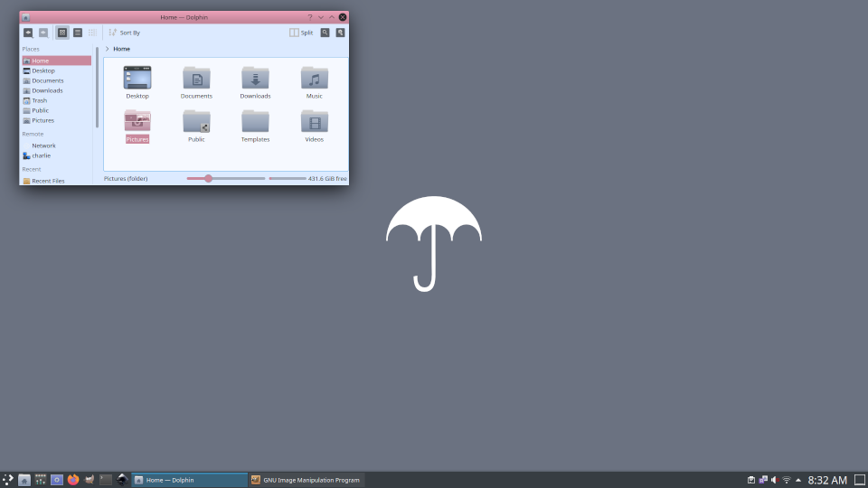Open volume control tray icon

click(x=775, y=480)
